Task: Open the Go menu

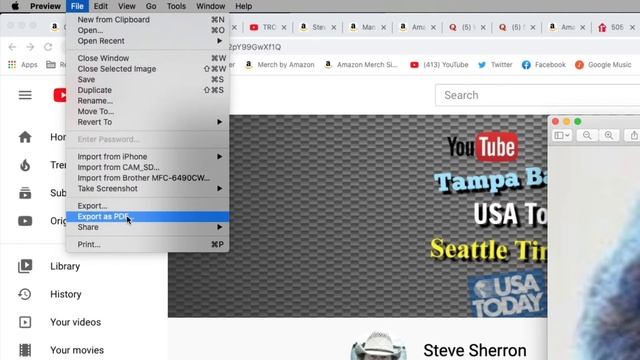Action: [151, 6]
